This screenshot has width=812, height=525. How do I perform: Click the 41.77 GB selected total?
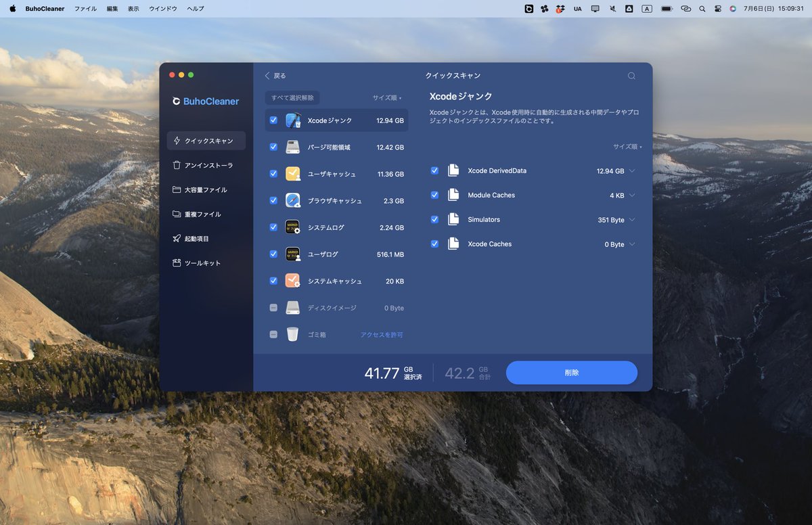tap(393, 373)
